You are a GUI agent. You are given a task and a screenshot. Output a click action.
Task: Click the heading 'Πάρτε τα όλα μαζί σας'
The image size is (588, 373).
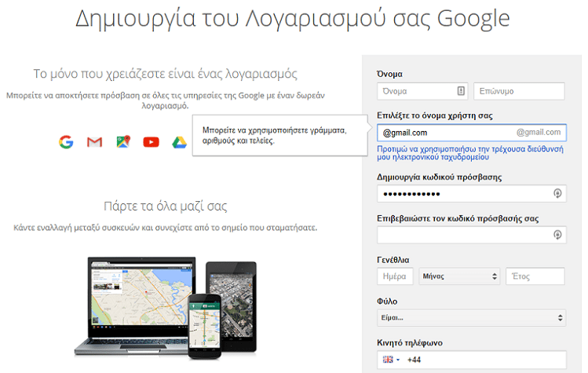pyautogui.click(x=166, y=206)
